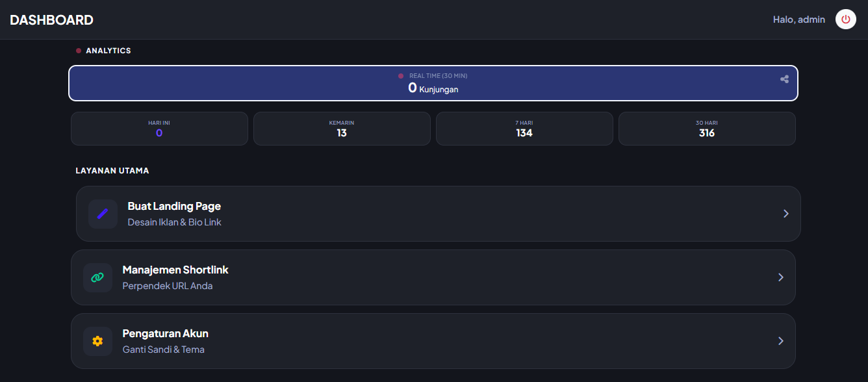The width and height of the screenshot is (868, 382).
Task: Open settings via the gear icon on Pengaturan Akun
Action: [x=97, y=341]
